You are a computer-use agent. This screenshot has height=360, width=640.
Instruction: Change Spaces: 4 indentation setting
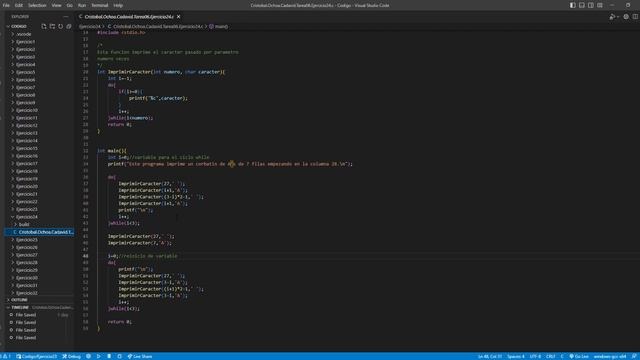(516, 356)
